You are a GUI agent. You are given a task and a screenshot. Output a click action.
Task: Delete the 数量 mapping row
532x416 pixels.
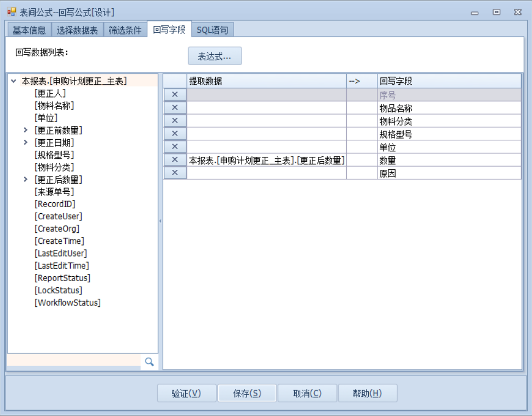[x=175, y=160]
